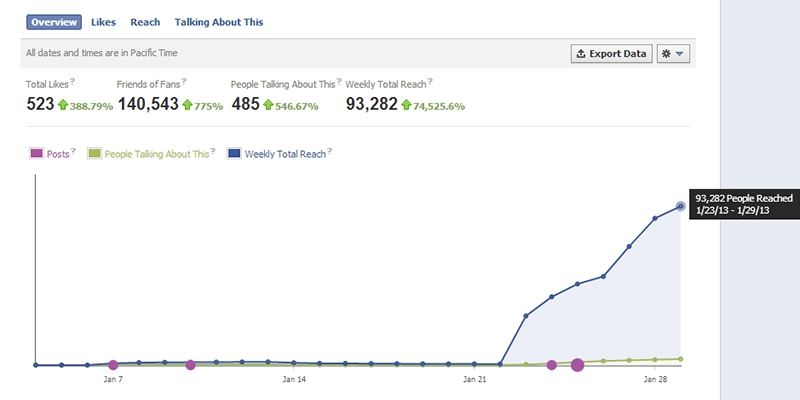Click help mark next to Posts legend
This screenshot has height=400, width=800.
pos(73,151)
